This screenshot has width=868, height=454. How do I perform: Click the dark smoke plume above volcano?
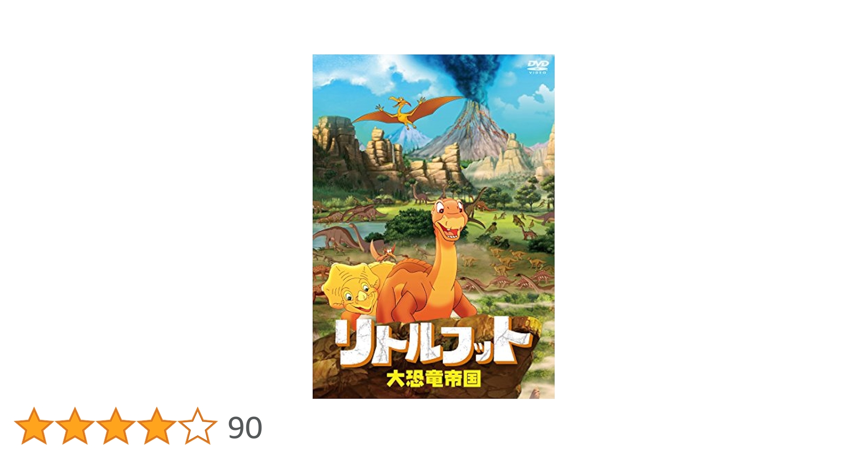[x=470, y=77]
